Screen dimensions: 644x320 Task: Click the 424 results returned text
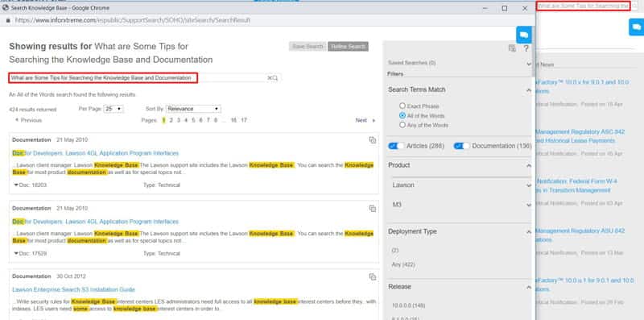tap(33, 110)
